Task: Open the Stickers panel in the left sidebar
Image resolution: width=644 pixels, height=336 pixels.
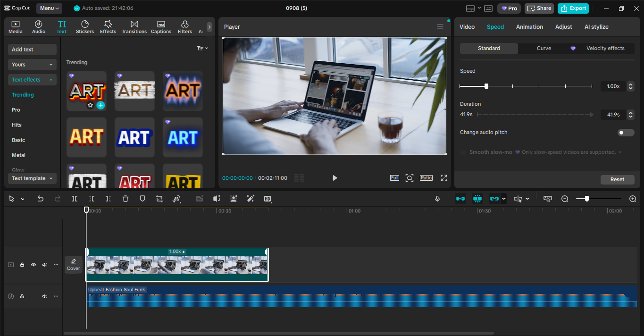Action: pos(85,26)
